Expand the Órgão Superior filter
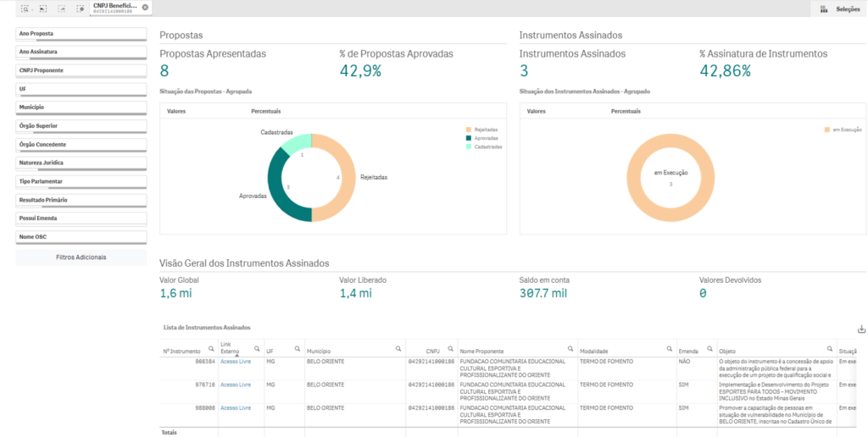The height and width of the screenshot is (437, 868). tap(81, 126)
